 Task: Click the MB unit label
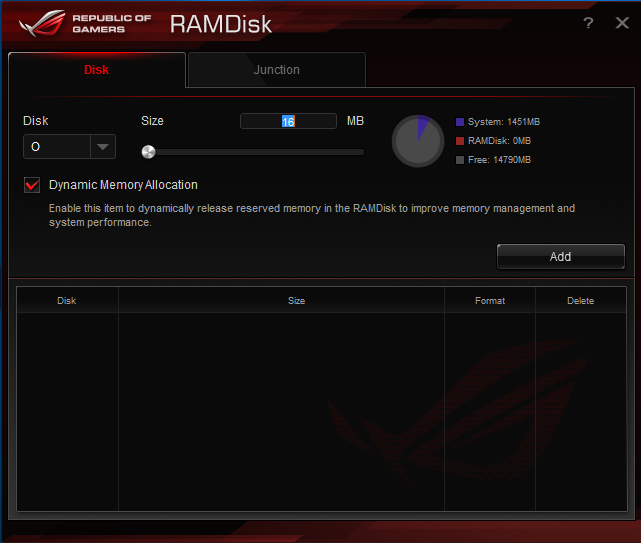(x=355, y=121)
